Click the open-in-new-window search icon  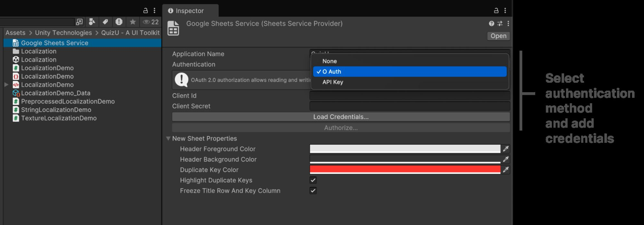click(x=79, y=22)
